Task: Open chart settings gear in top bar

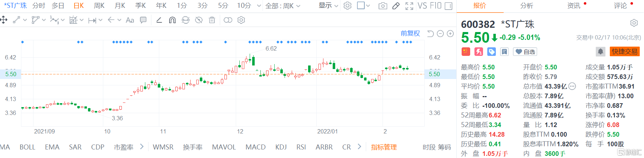Action: point(347,6)
